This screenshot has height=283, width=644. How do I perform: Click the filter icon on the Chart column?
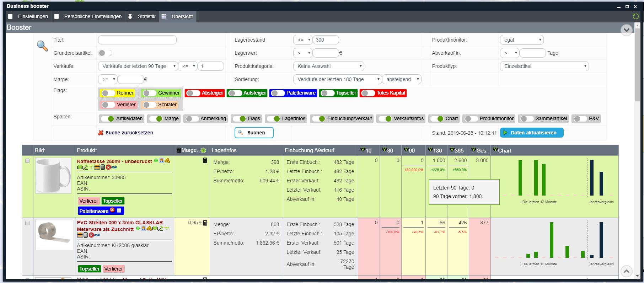pyautogui.click(x=495, y=150)
